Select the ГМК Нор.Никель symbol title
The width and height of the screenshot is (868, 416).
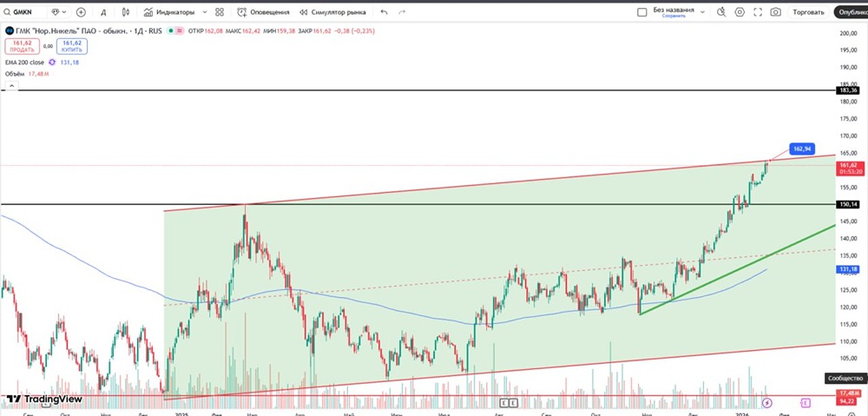pyautogui.click(x=90, y=31)
